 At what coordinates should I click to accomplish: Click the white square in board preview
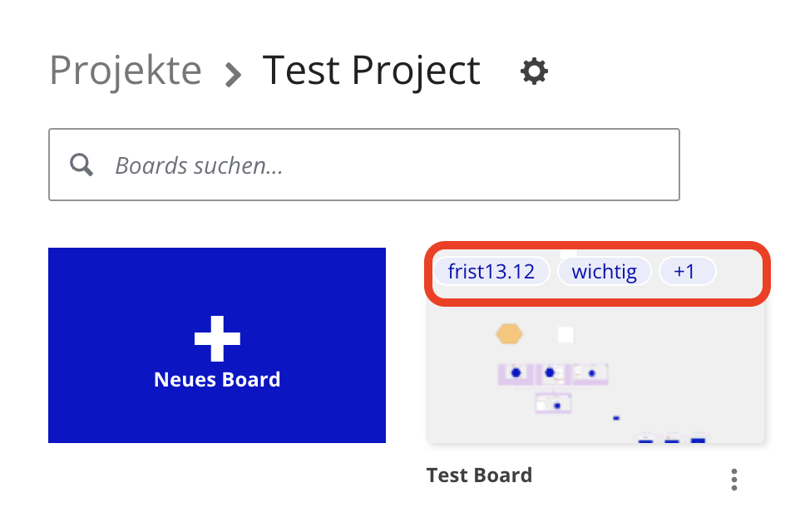click(x=565, y=335)
